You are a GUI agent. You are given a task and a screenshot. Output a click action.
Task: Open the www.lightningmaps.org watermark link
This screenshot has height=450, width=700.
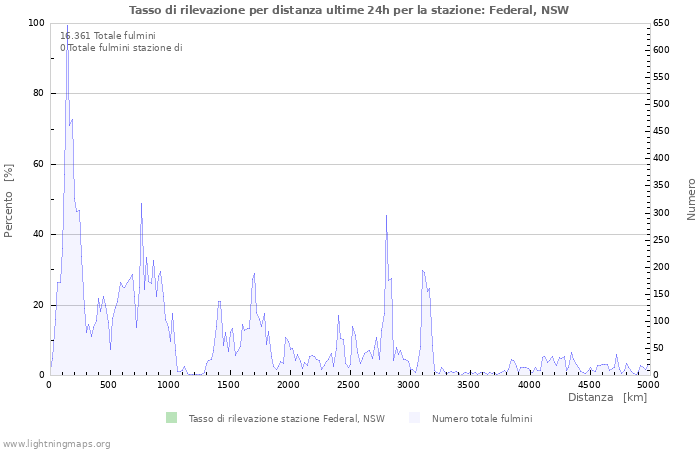[x=56, y=443]
